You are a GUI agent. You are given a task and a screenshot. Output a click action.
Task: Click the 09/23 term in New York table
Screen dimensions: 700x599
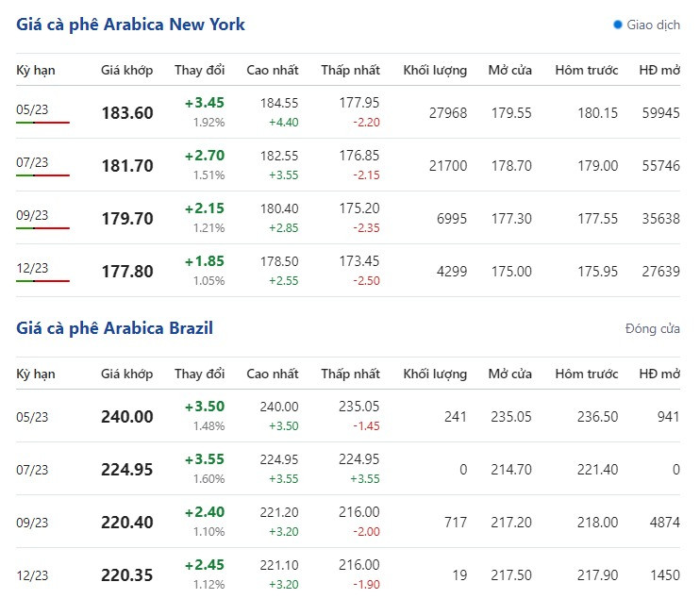click(x=32, y=216)
